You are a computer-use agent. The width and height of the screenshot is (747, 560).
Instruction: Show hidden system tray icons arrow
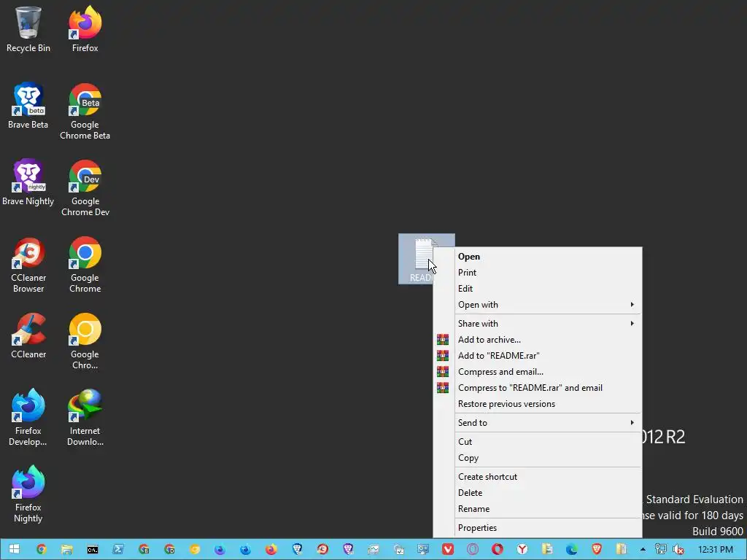(x=643, y=550)
